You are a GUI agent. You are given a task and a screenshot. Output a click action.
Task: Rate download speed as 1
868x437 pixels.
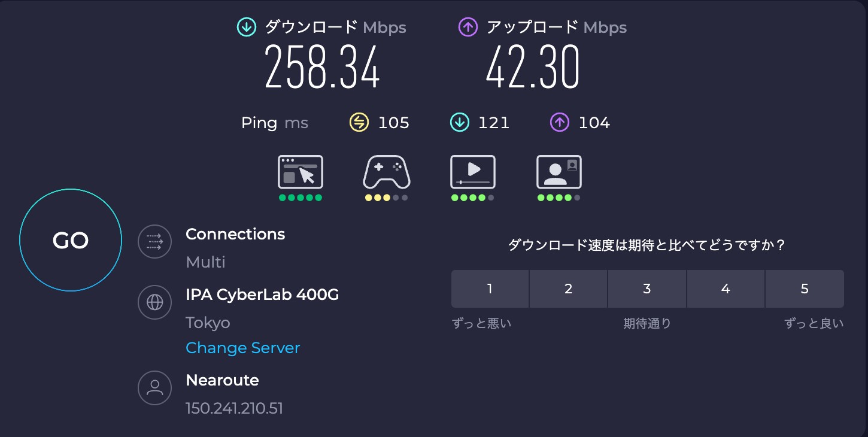[x=490, y=289]
